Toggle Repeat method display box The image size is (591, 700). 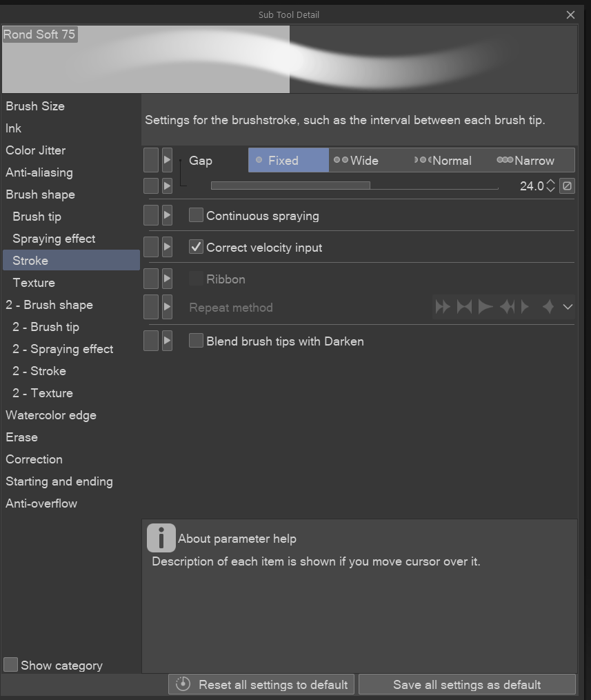coord(151,307)
